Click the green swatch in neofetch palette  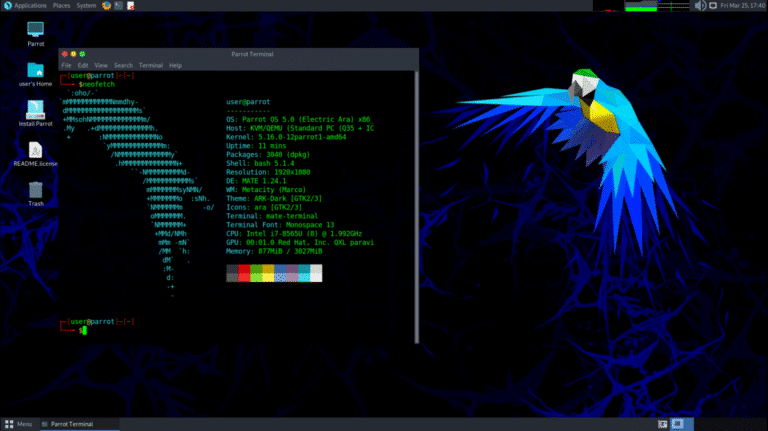coord(256,273)
